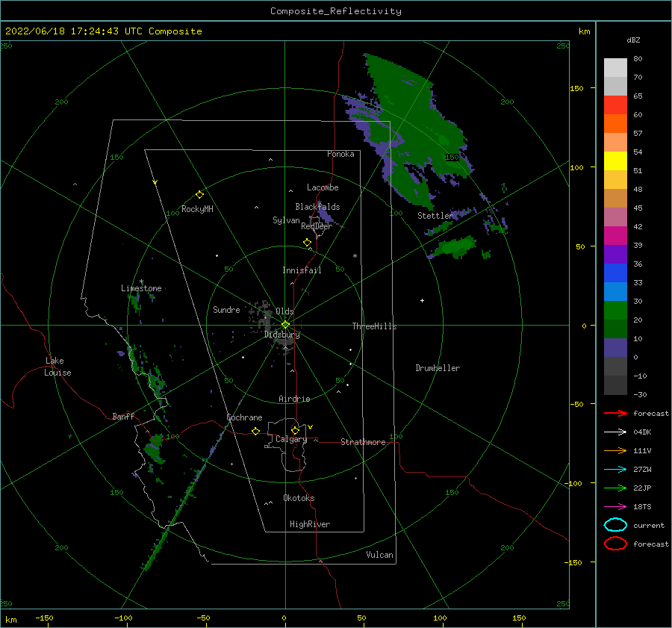
Task: Click the Airdrie town label
Action: pos(294,399)
